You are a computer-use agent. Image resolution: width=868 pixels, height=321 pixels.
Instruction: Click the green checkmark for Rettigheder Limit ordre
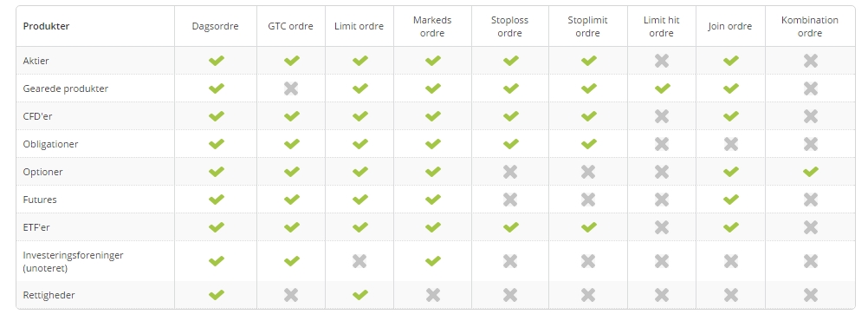click(360, 294)
